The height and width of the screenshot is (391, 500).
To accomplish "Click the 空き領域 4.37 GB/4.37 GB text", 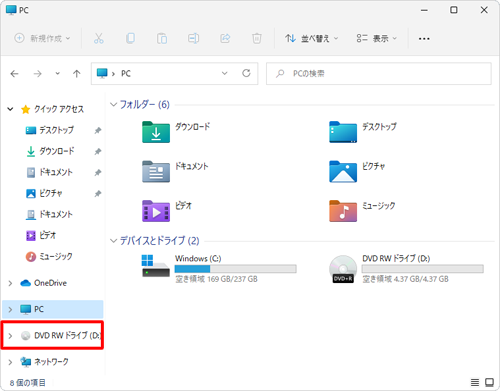I will (x=406, y=279).
